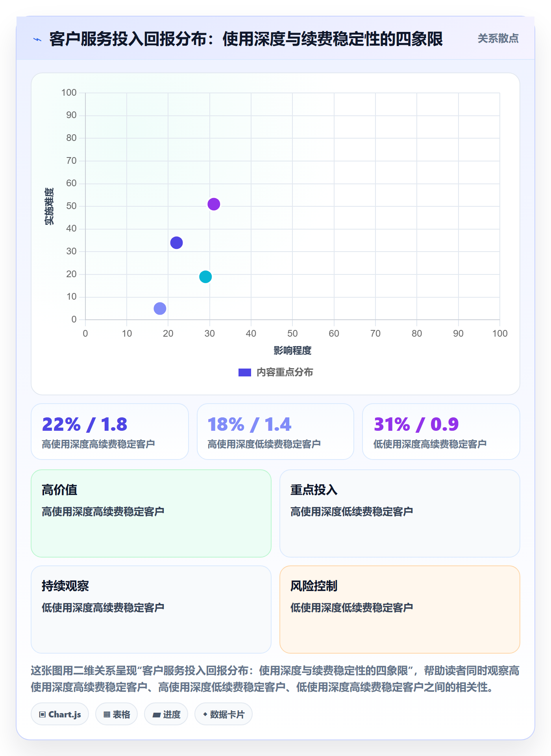Click the bar icon on the 进度 chip
551x756 pixels.
[x=156, y=715]
